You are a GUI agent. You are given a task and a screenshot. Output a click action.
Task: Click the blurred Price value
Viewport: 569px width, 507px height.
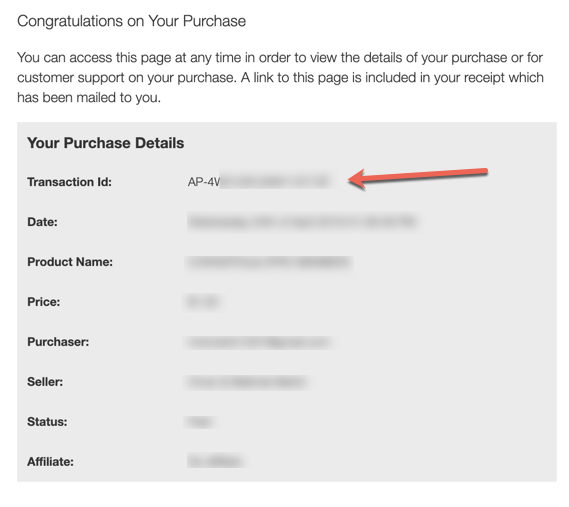click(x=203, y=302)
